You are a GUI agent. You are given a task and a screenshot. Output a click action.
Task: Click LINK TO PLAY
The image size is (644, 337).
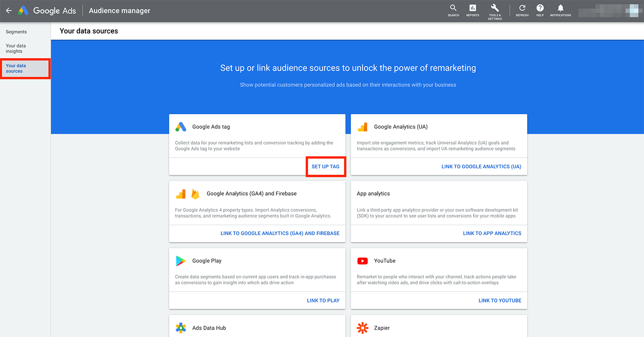[x=323, y=301]
